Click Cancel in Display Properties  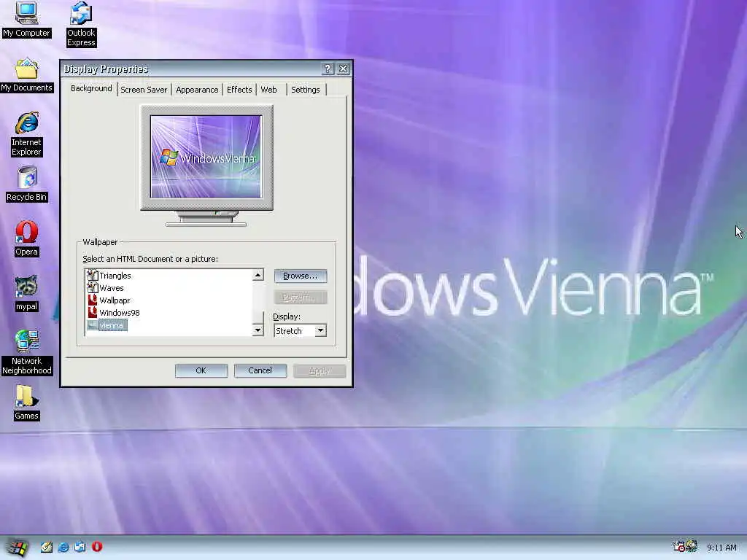(x=260, y=370)
